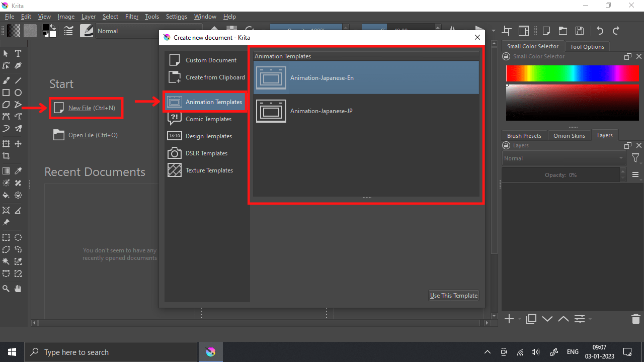Adjust the layer Opacity slider
Viewport: 644px width, 362px height.
[x=560, y=175]
